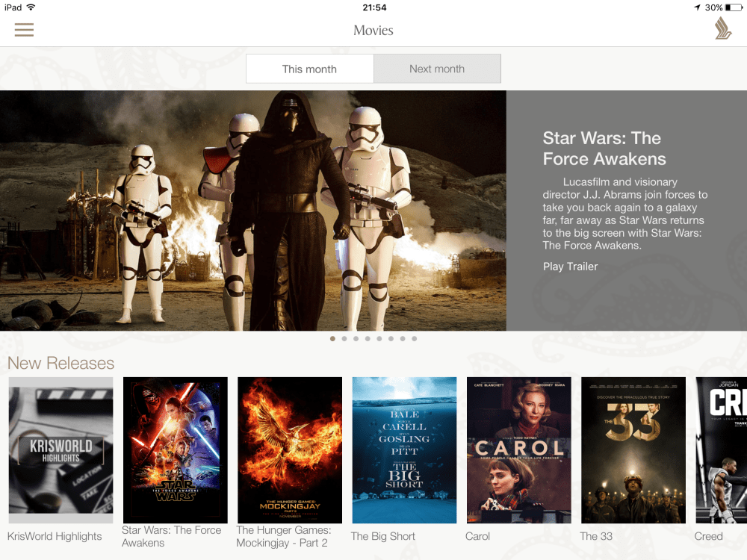This screenshot has width=747, height=560.
Task: Open Star Wars: The Force Awakens poster
Action: click(x=175, y=449)
